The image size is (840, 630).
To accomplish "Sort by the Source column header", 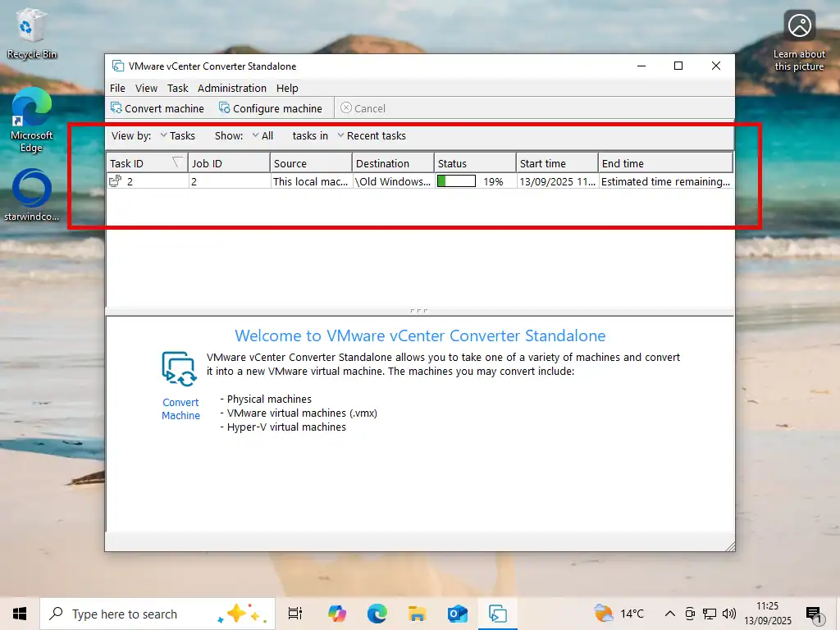I will point(311,163).
